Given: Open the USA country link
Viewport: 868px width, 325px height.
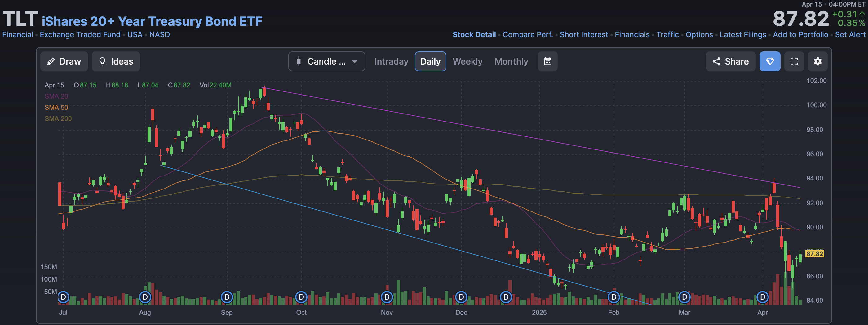Looking at the screenshot, I should pyautogui.click(x=135, y=35).
